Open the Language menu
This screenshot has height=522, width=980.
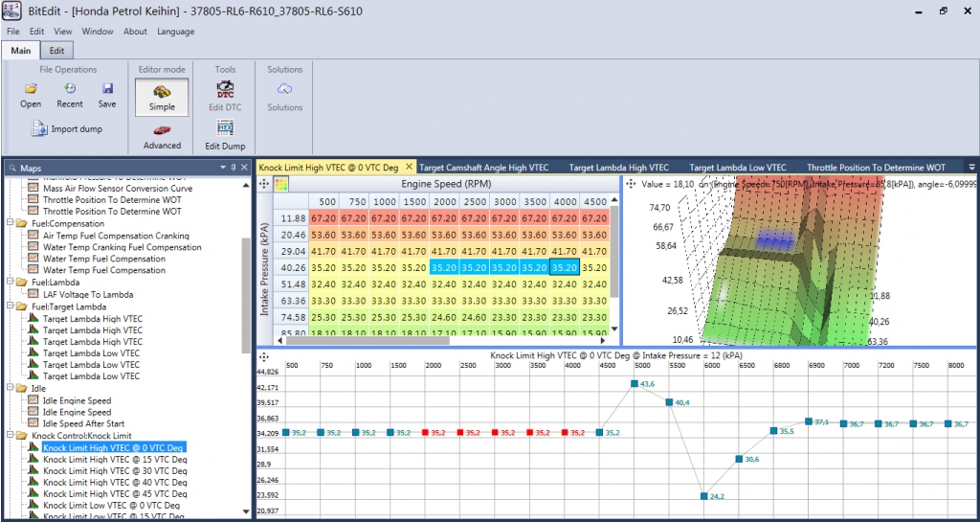tap(176, 32)
